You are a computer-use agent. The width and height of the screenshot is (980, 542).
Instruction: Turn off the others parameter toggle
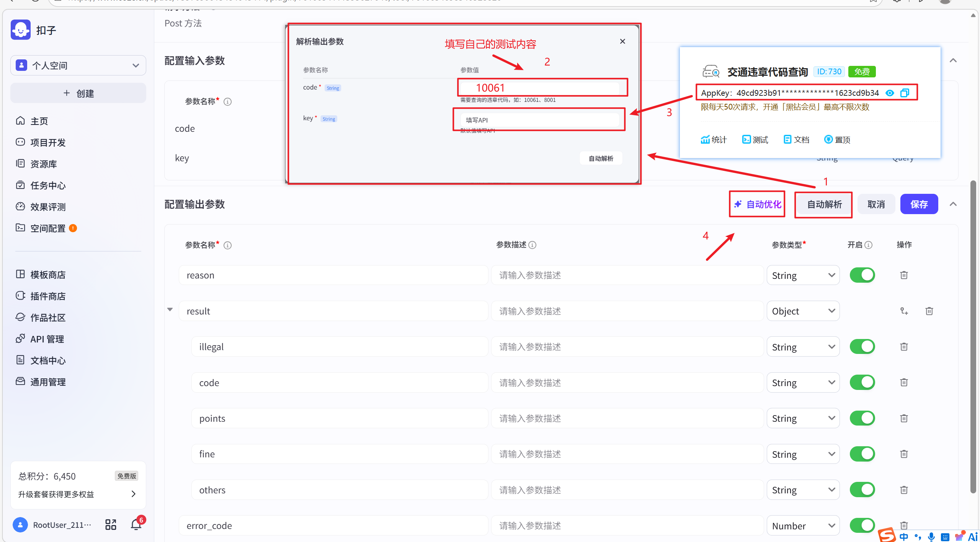[862, 490]
